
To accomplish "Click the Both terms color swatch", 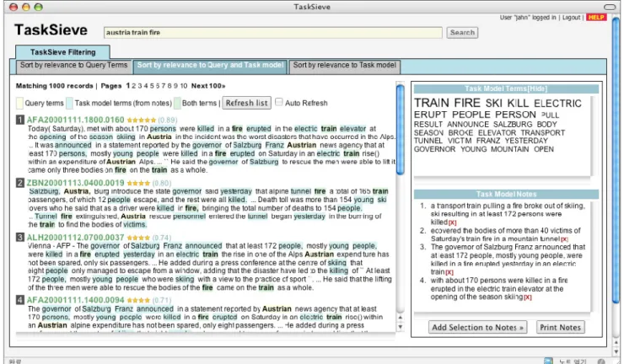I will coord(177,103).
